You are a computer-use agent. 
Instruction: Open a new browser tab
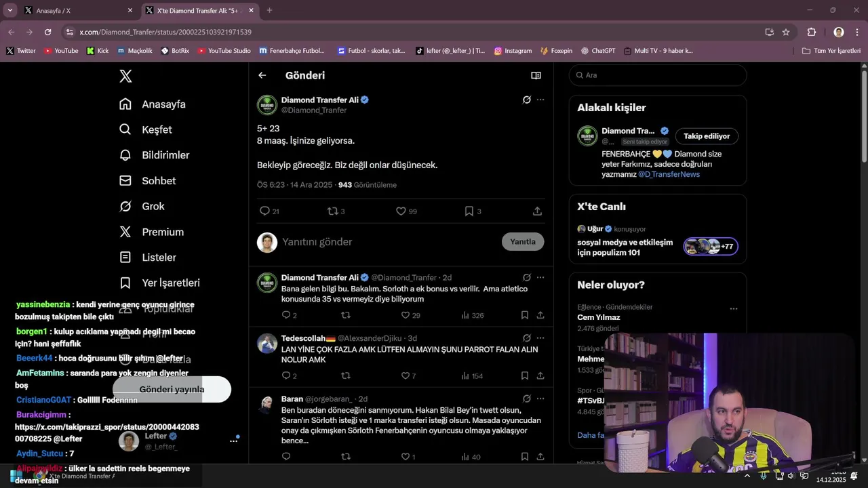tap(269, 10)
